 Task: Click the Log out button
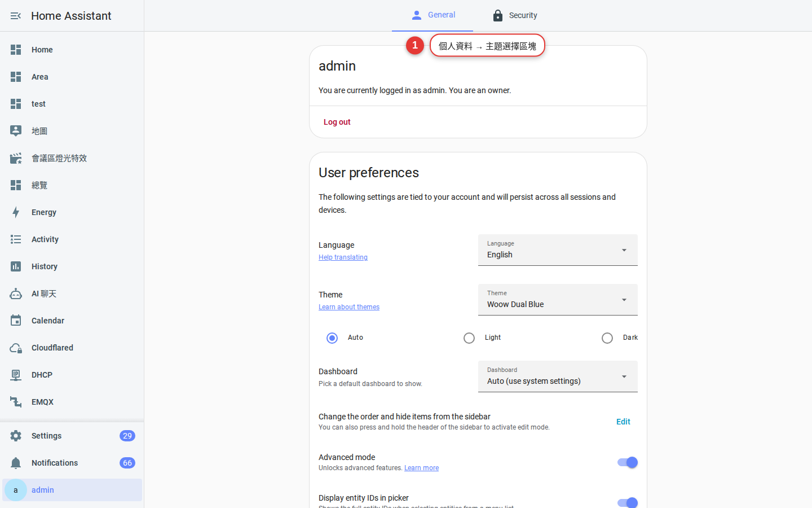tap(337, 122)
